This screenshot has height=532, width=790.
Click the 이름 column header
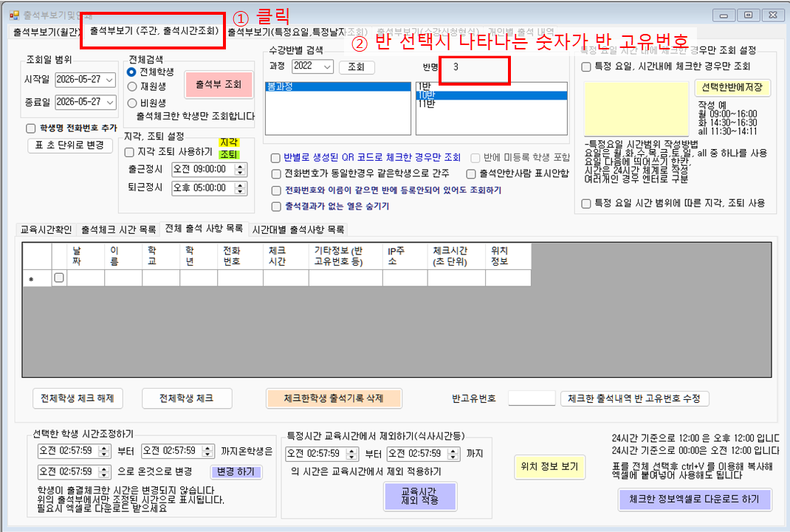123,256
